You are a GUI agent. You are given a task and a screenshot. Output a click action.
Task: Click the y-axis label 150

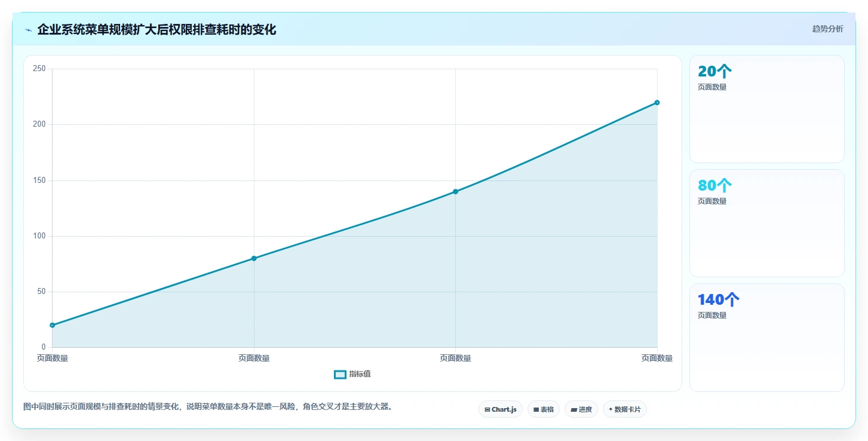point(39,180)
